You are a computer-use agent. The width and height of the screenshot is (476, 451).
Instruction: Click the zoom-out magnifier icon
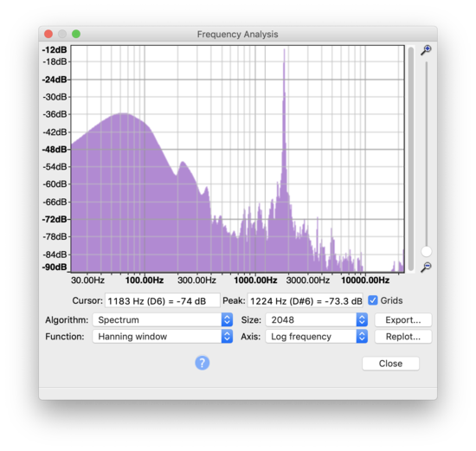pos(426,267)
